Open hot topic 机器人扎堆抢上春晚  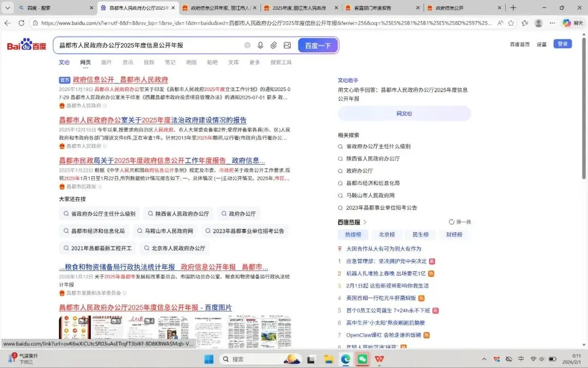pyautogui.click(x=386, y=273)
